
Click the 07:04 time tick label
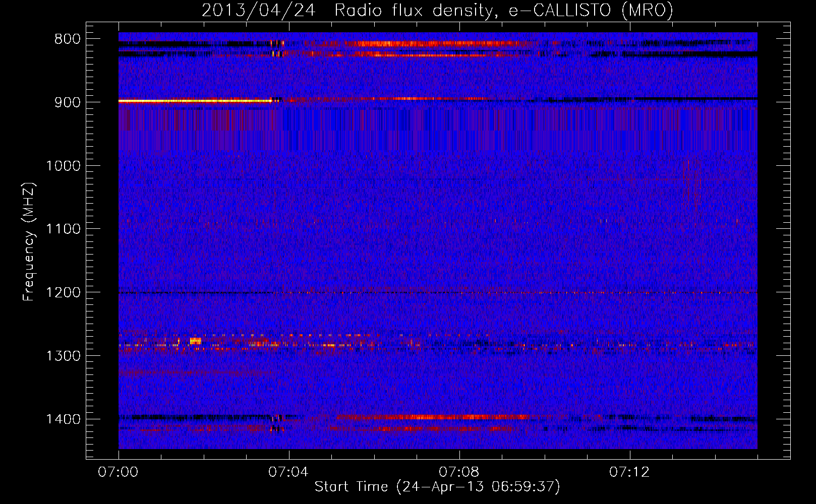coord(288,472)
